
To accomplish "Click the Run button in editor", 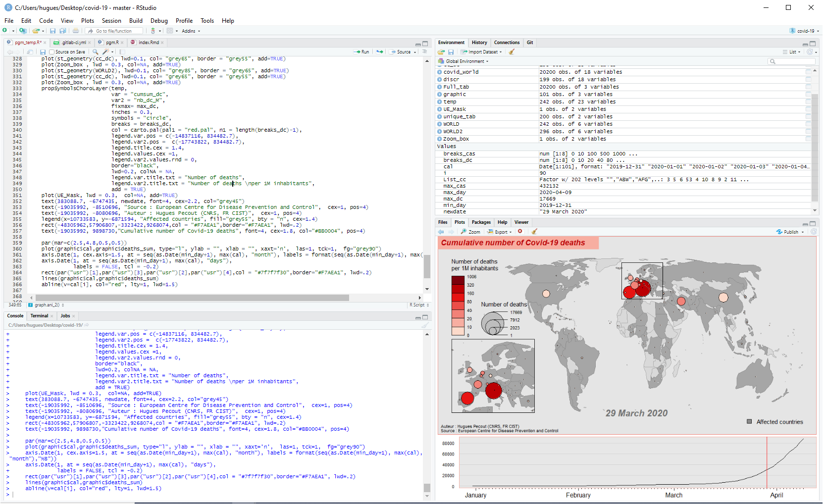I will 361,52.
